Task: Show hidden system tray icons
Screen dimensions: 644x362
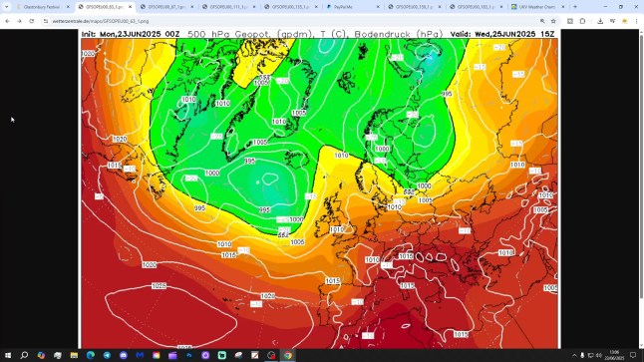Action: [x=574, y=355]
